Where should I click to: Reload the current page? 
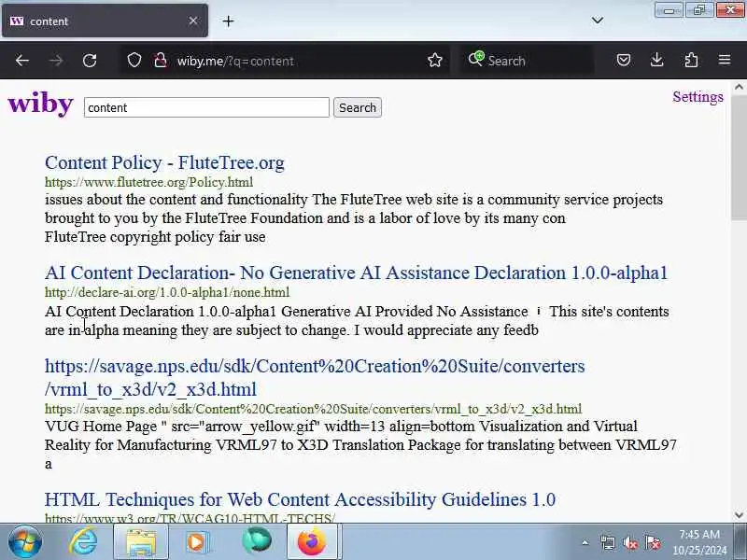click(x=90, y=61)
